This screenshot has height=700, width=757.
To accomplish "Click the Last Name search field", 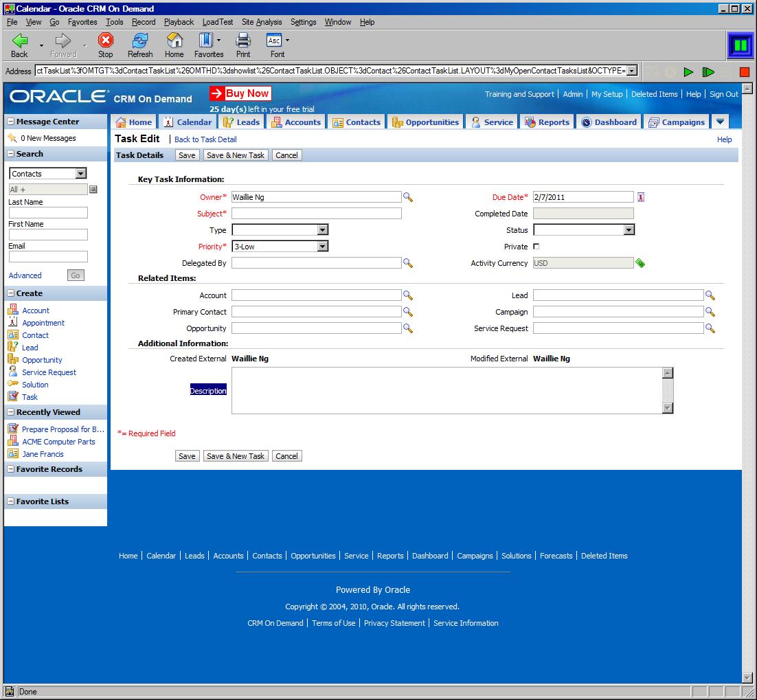I will (48, 212).
